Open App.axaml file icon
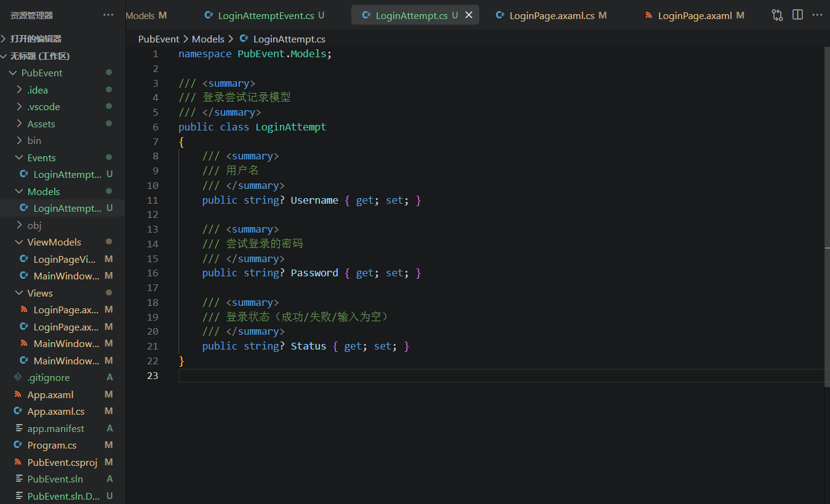The image size is (830, 504). pos(18,394)
